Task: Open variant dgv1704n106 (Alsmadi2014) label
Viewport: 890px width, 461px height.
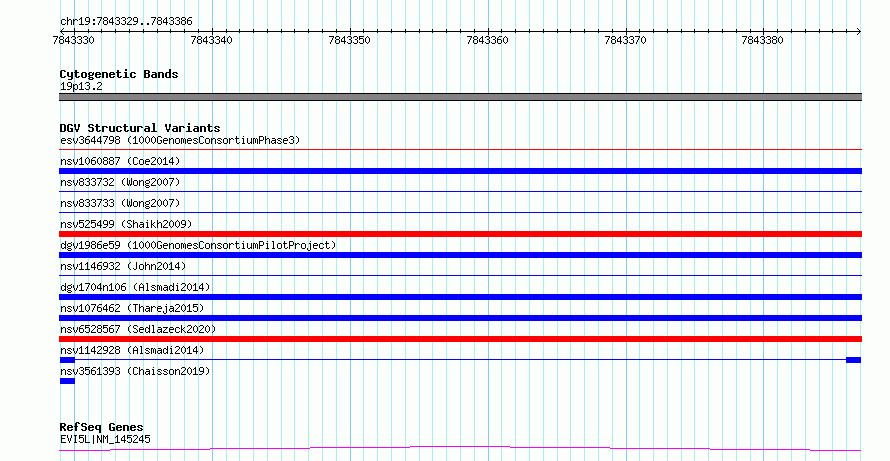Action: pos(135,287)
